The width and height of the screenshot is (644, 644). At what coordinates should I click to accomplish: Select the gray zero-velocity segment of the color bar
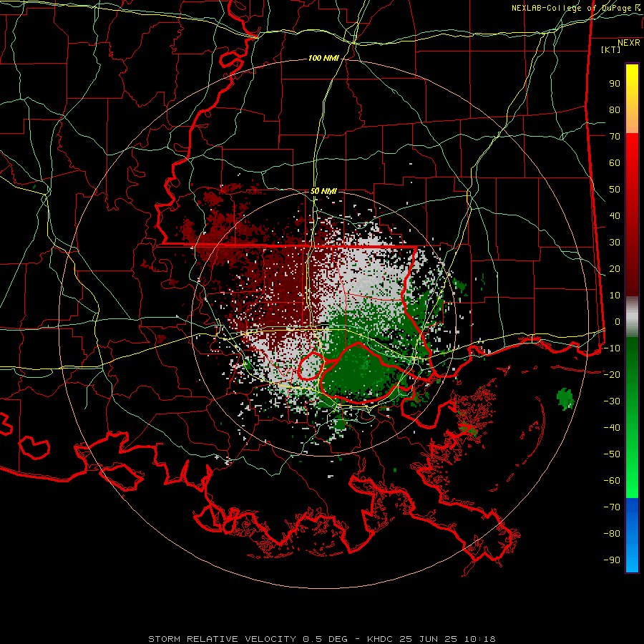point(632,317)
